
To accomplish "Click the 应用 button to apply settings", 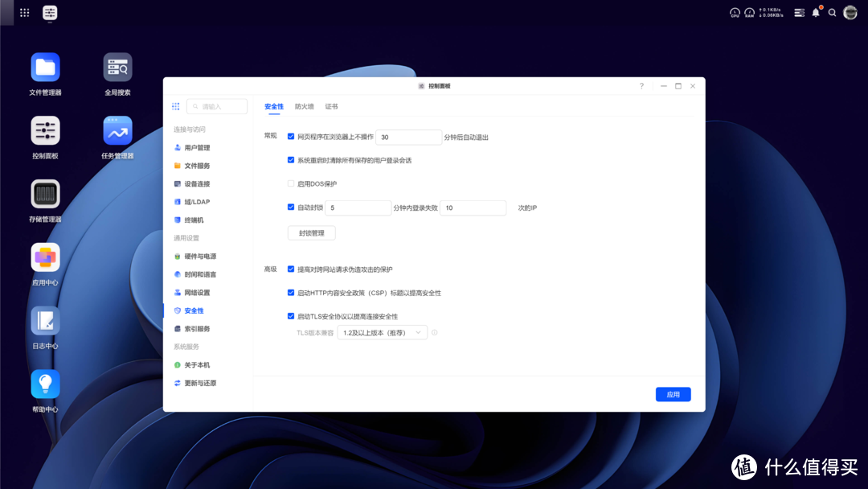I will [673, 394].
